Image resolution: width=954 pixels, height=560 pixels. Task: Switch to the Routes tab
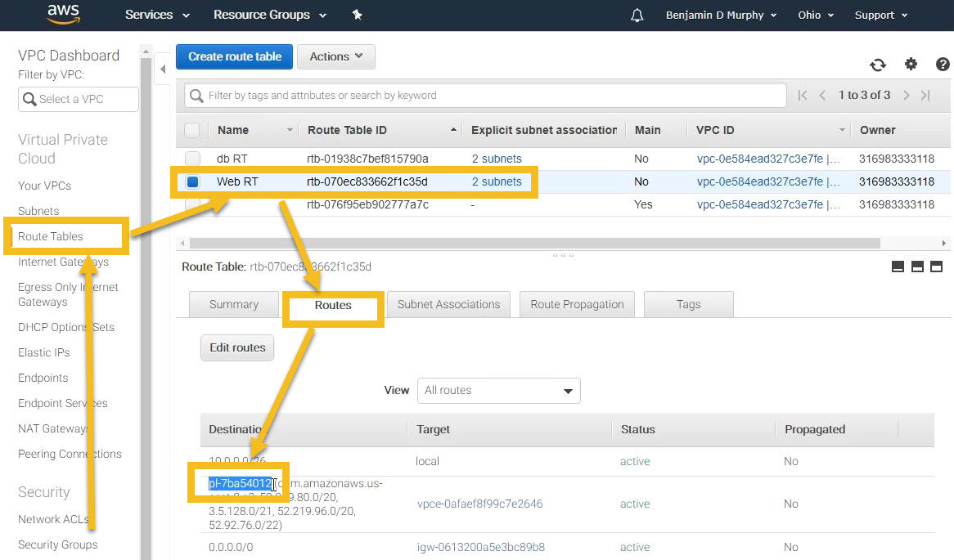coord(333,305)
